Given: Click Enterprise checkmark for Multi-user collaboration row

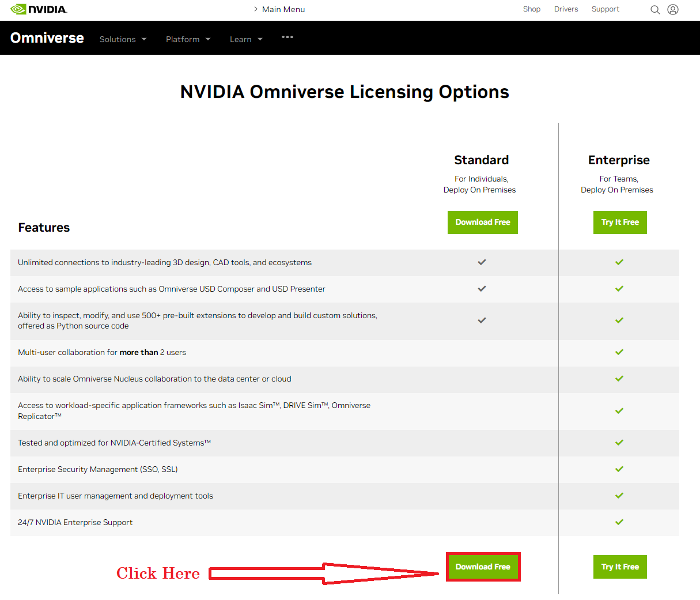Looking at the screenshot, I should click(x=619, y=352).
